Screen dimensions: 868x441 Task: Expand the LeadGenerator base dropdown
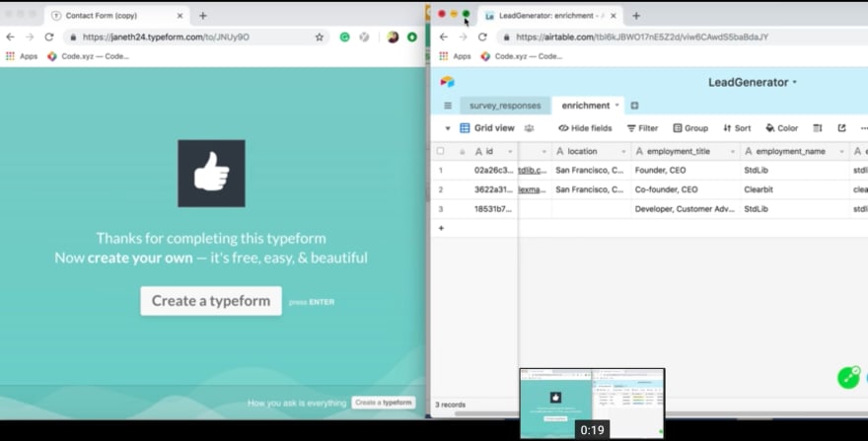[x=795, y=82]
